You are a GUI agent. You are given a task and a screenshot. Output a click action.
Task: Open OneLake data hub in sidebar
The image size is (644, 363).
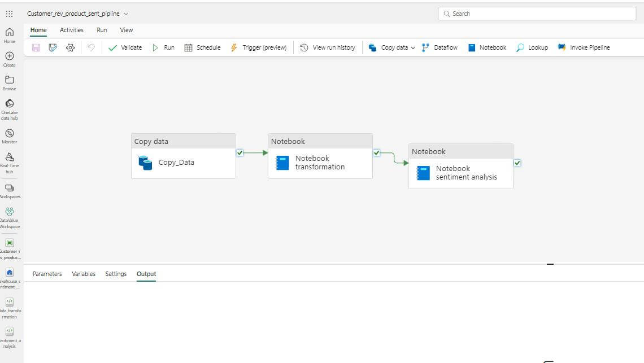10,109
